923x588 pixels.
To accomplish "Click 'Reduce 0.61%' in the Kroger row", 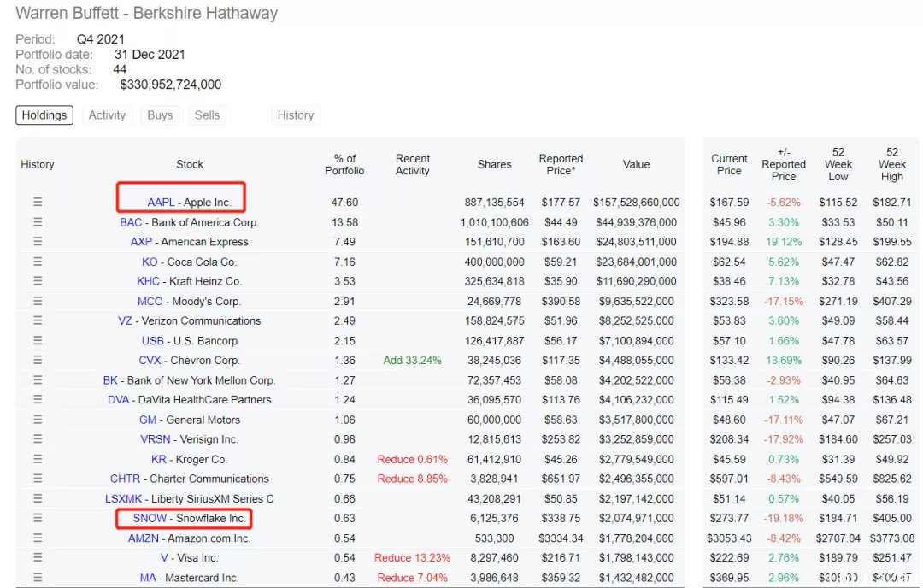I will point(412,459).
